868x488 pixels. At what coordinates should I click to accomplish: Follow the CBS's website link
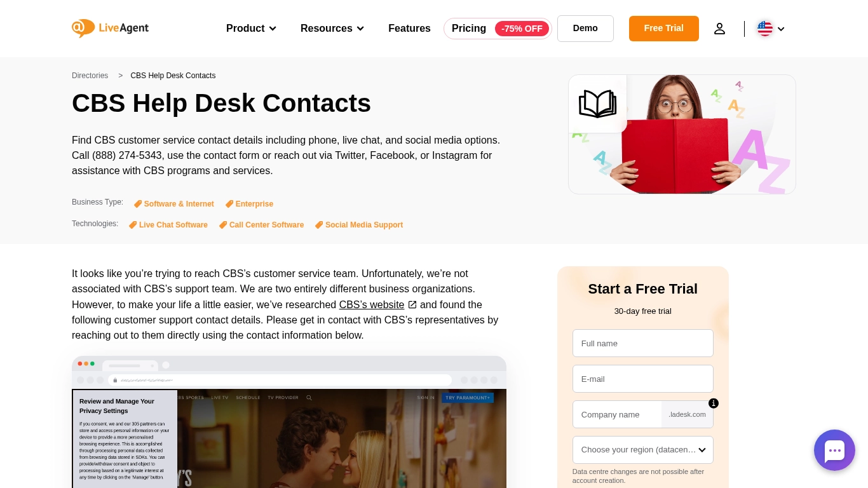[372, 305]
